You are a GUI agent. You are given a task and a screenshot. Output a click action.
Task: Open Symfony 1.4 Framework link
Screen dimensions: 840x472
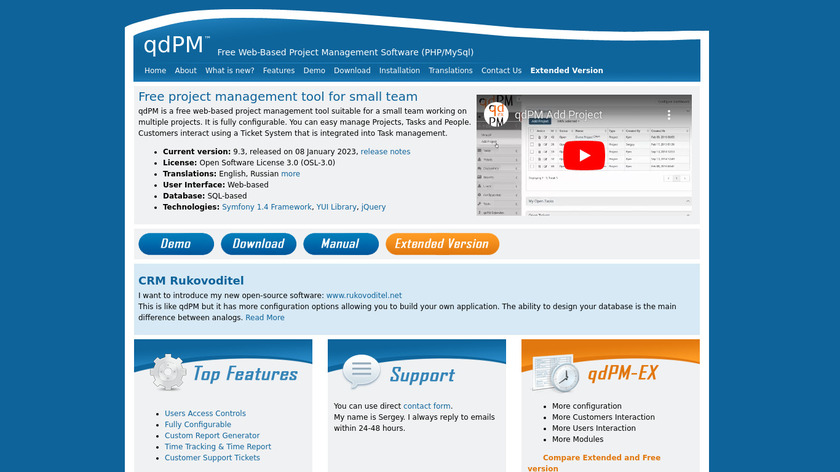266,207
